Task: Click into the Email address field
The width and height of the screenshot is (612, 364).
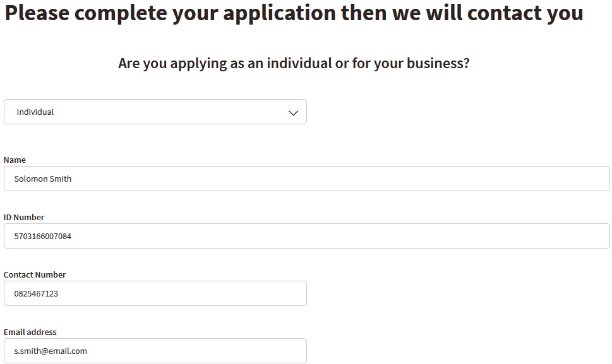Action: [155, 351]
